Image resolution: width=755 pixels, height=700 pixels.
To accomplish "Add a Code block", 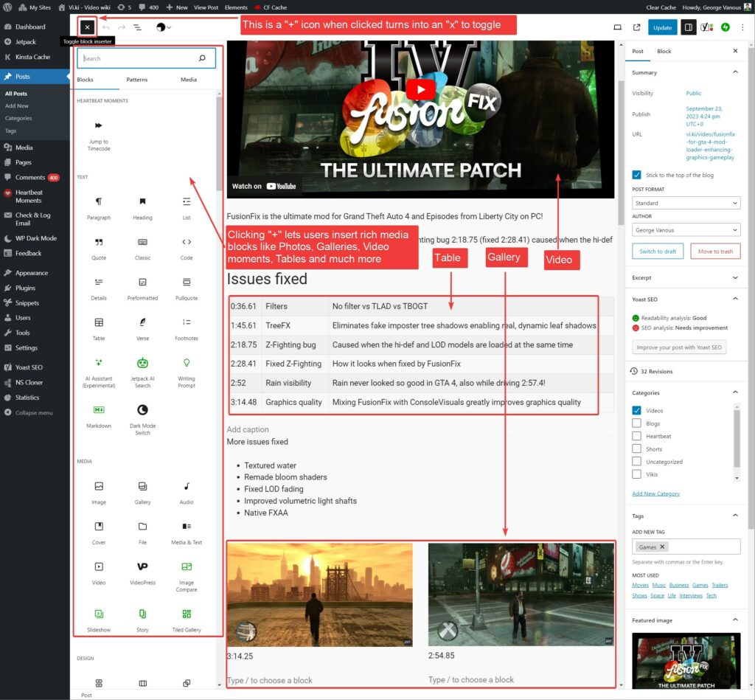I will click(187, 248).
